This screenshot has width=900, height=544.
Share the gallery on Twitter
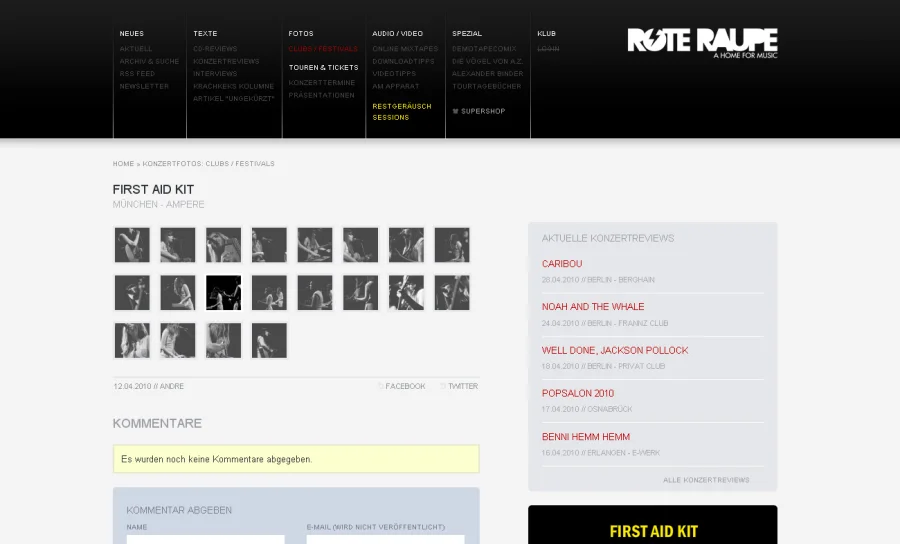pyautogui.click(x=462, y=386)
